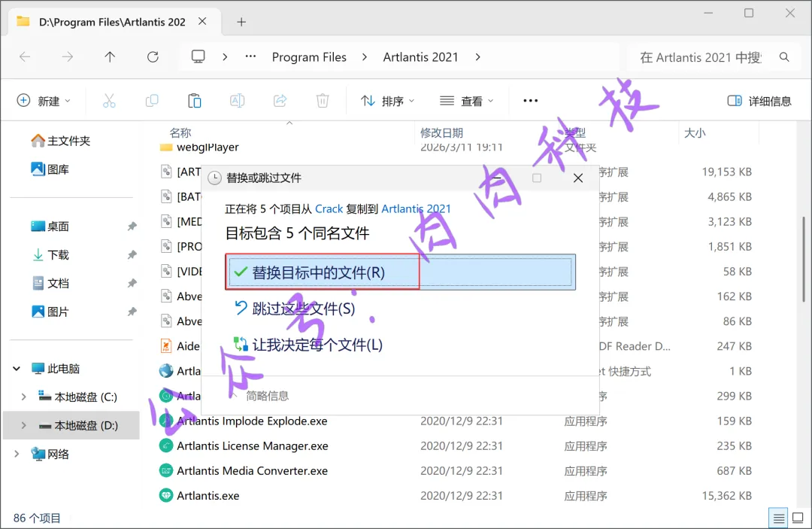Click the pin icon beside 桌面
Screen dimensions: 812x529
pos(132,226)
